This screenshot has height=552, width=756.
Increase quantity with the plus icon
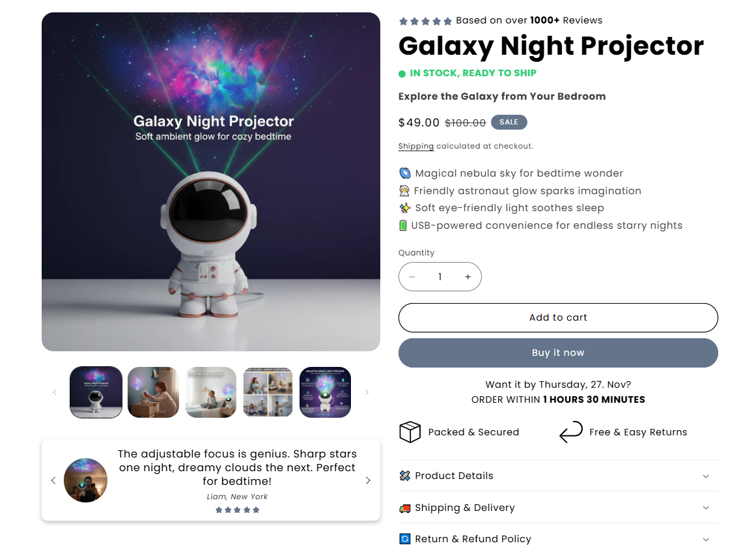(468, 277)
